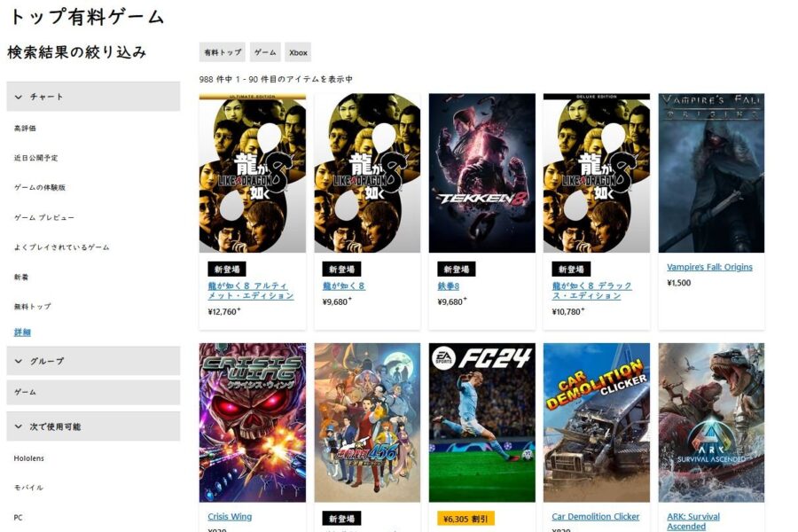Select the 無料トップ chart filter
This screenshot has width=798, height=532.
click(33, 307)
